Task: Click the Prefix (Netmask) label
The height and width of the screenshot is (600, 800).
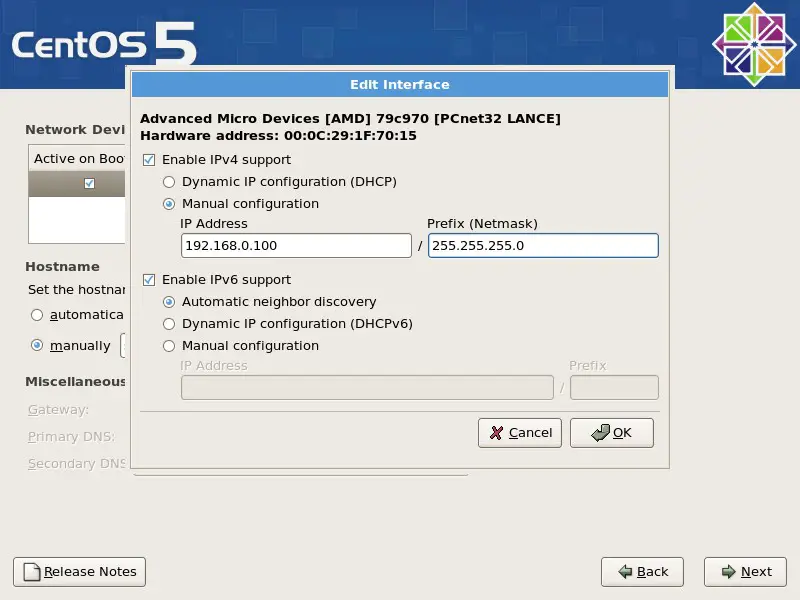Action: coord(482,224)
